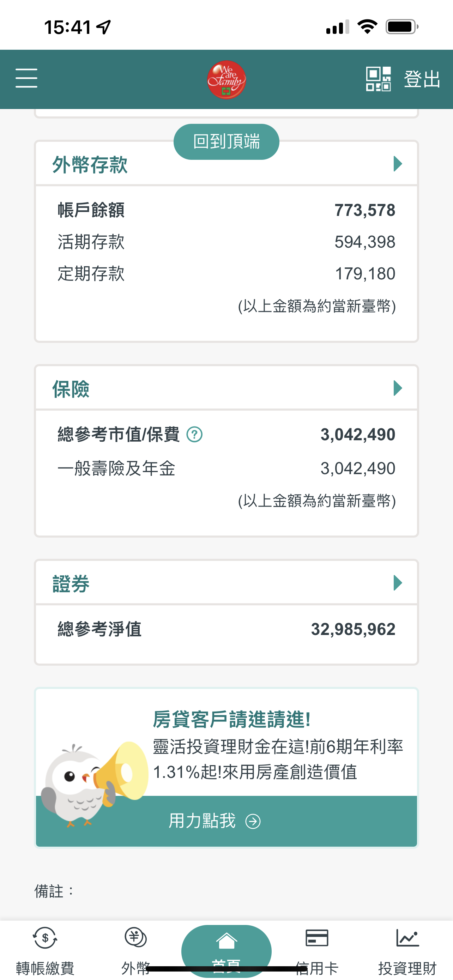Viewport: 453px width, 980px height.
Task: Expand the 外幣存款 section arrow
Action: click(398, 164)
